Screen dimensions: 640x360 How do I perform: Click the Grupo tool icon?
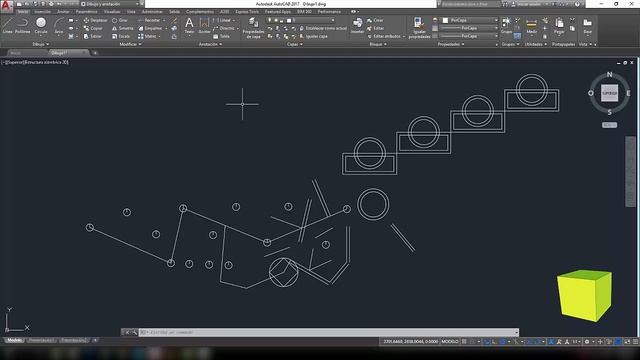(x=506, y=24)
